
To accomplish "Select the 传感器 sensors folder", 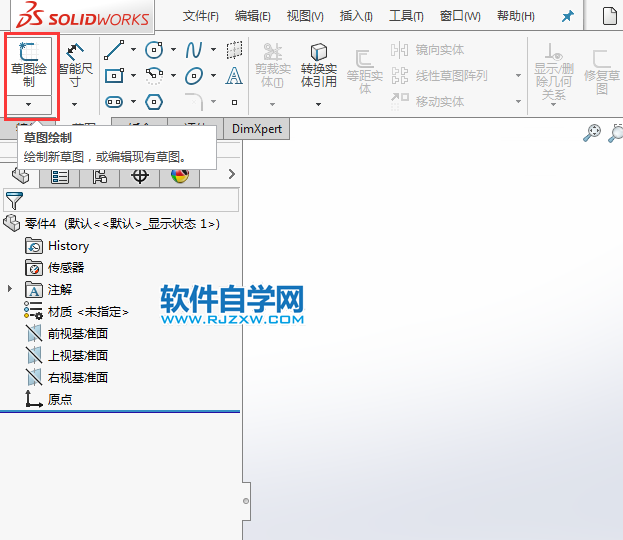I will tap(55, 268).
